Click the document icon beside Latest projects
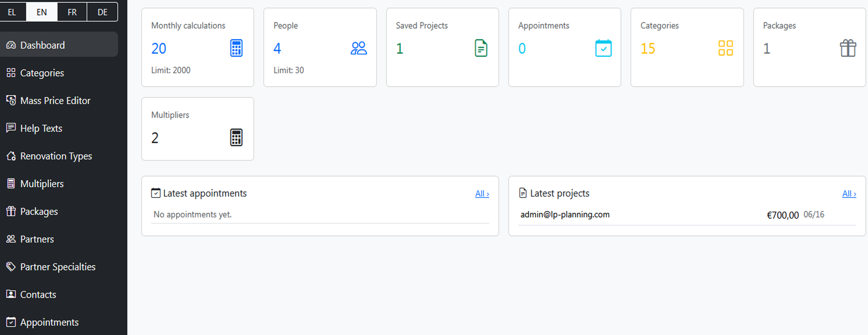 [x=523, y=193]
